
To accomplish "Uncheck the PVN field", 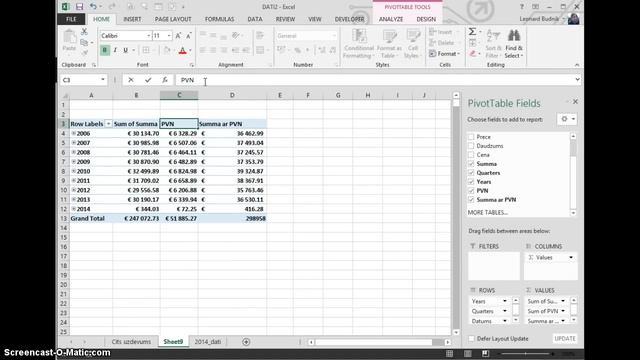I will coord(471,191).
